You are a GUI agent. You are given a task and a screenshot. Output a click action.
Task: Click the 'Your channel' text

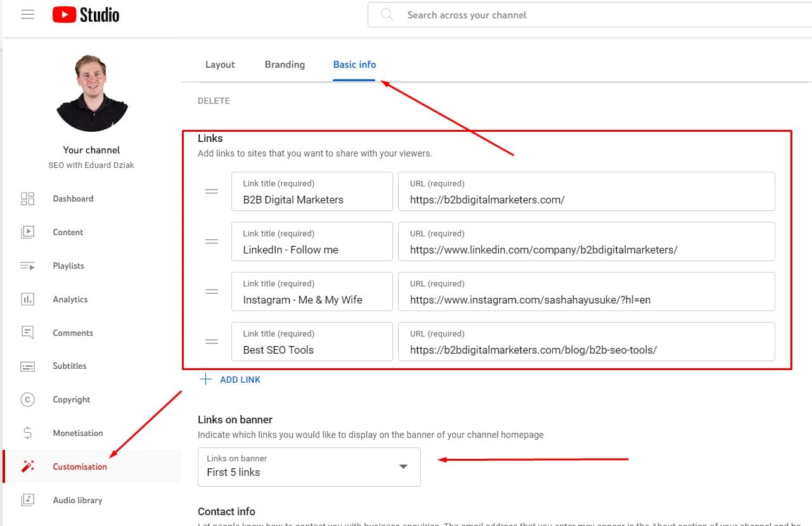point(91,150)
